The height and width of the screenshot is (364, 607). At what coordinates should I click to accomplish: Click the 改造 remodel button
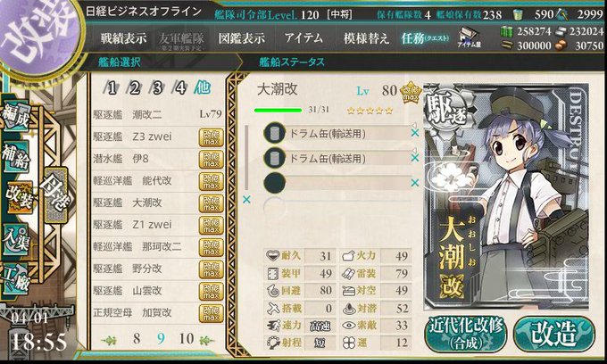pos(553,334)
